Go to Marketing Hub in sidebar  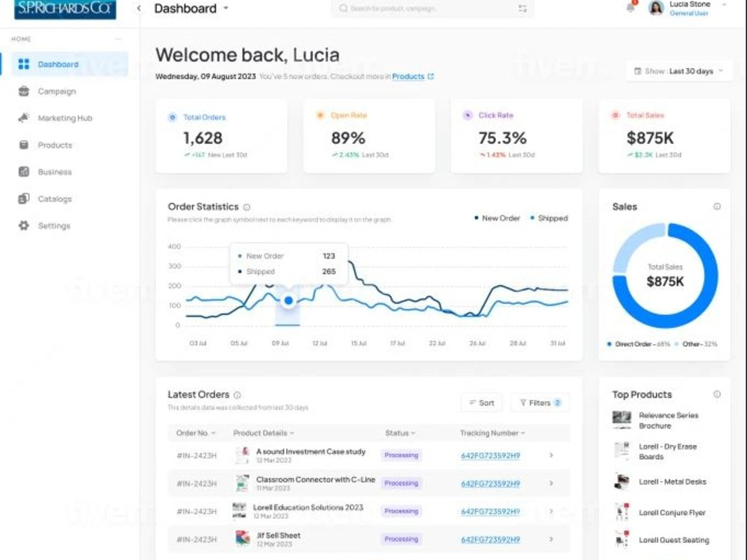tap(65, 118)
